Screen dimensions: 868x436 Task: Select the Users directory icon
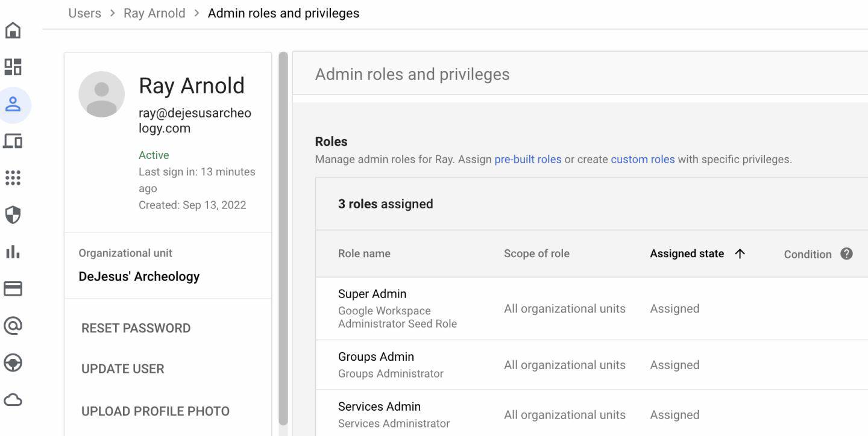(x=13, y=104)
